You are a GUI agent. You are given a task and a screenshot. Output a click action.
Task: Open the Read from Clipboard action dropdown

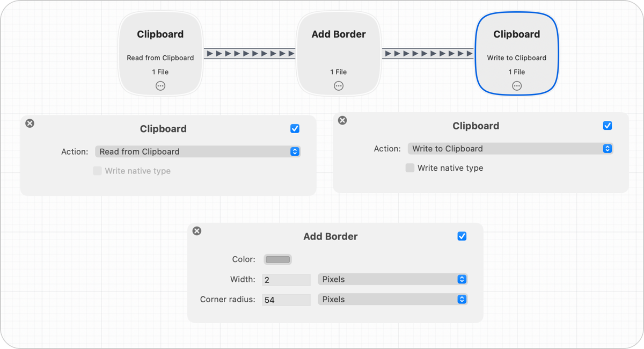pos(197,151)
